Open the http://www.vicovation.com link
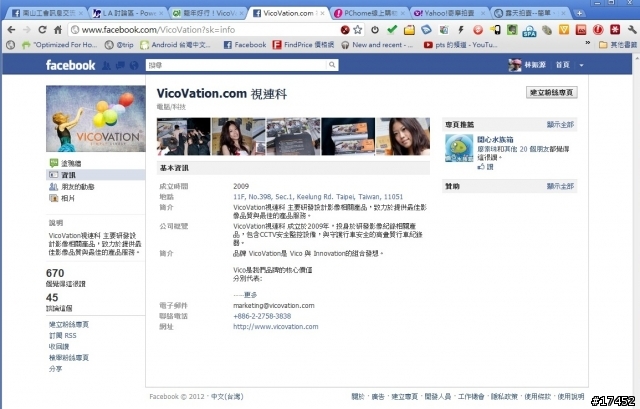The width and height of the screenshot is (640, 409). tap(276, 327)
